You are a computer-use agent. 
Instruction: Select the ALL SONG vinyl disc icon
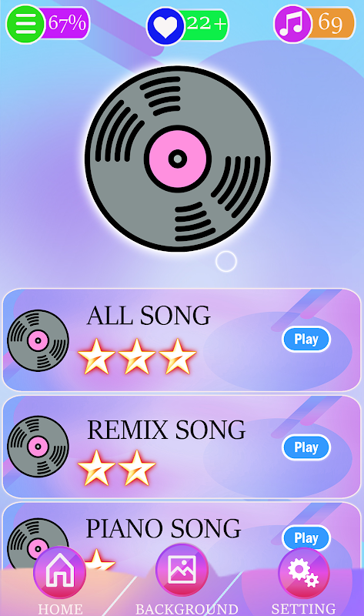38,340
